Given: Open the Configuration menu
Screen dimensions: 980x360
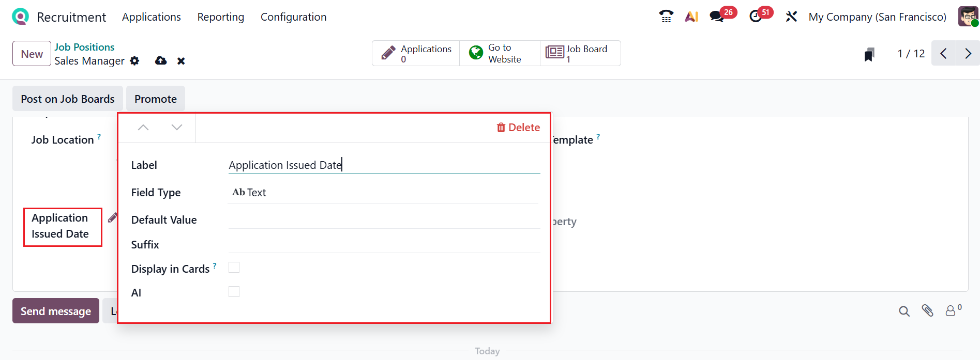Looking at the screenshot, I should coord(293,17).
